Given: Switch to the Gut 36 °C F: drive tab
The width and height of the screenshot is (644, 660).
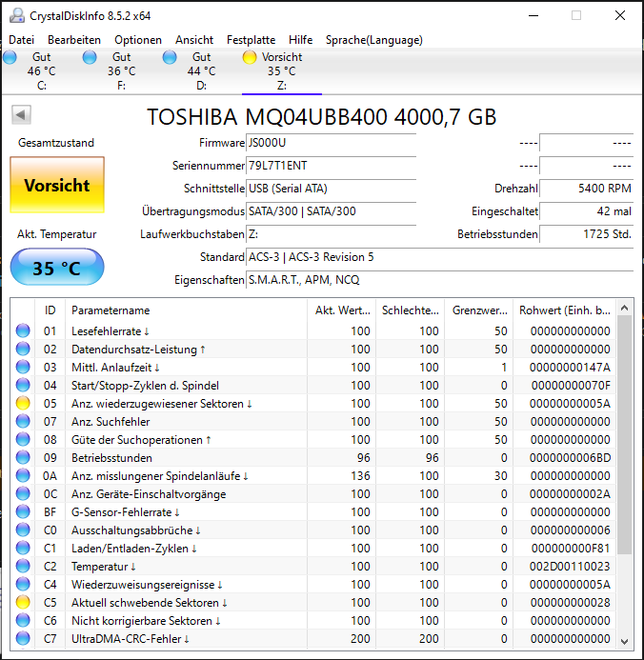Looking at the screenshot, I should [x=121, y=71].
